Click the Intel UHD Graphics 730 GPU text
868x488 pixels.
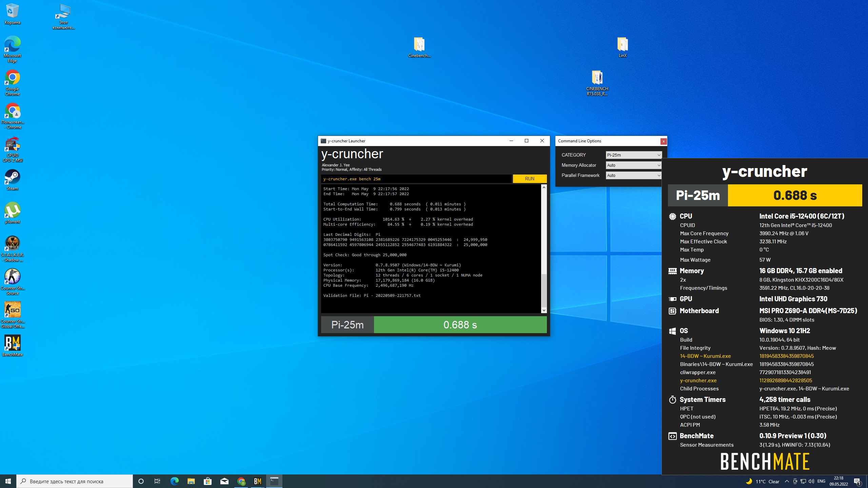click(x=793, y=299)
